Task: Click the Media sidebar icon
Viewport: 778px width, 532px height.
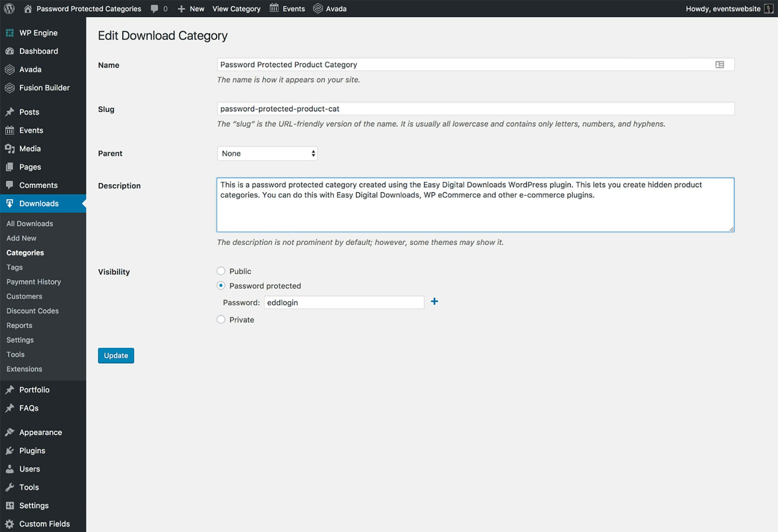Action: tap(10, 149)
